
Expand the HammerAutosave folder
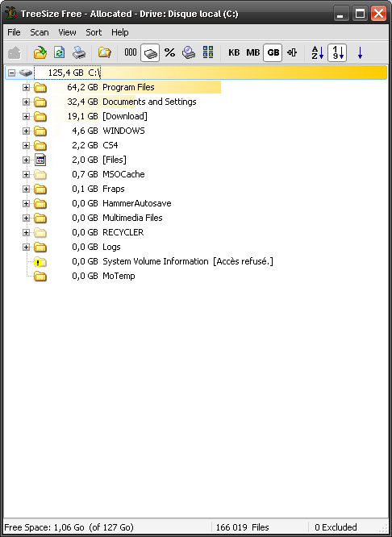(x=26, y=203)
